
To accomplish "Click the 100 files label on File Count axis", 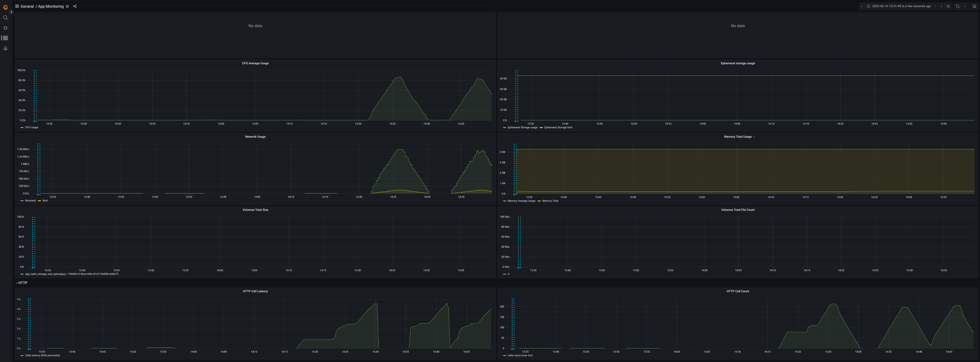I will [505, 217].
